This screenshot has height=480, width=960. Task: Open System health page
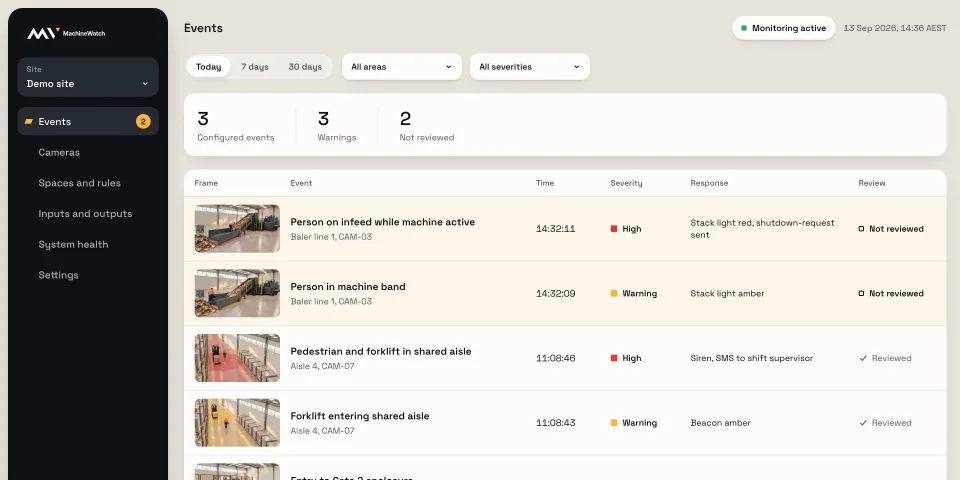click(73, 244)
